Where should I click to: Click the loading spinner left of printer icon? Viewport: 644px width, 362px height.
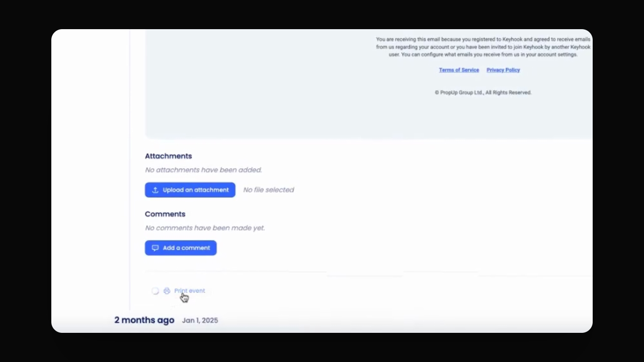pyautogui.click(x=155, y=291)
